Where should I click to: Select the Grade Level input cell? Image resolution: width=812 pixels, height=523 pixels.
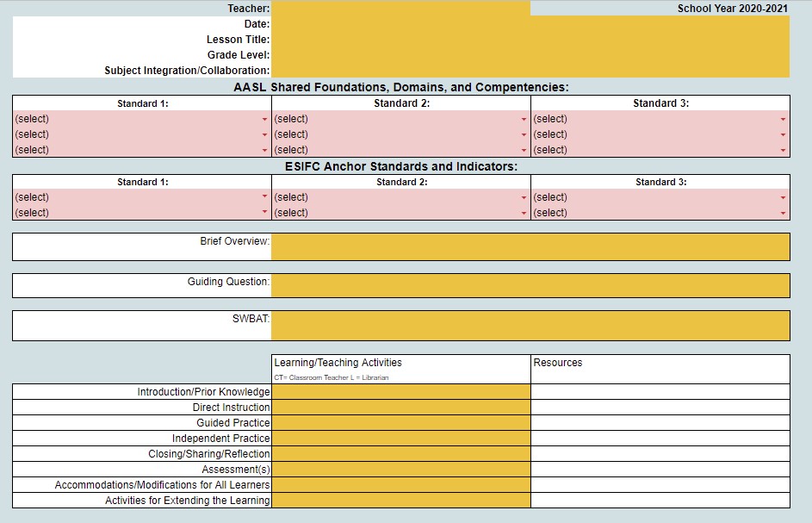pos(530,55)
